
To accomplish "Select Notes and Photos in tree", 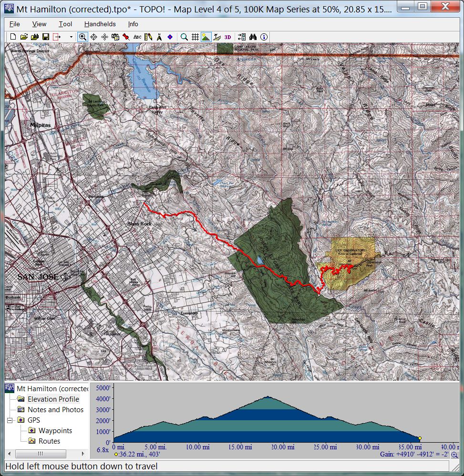I will pos(55,410).
